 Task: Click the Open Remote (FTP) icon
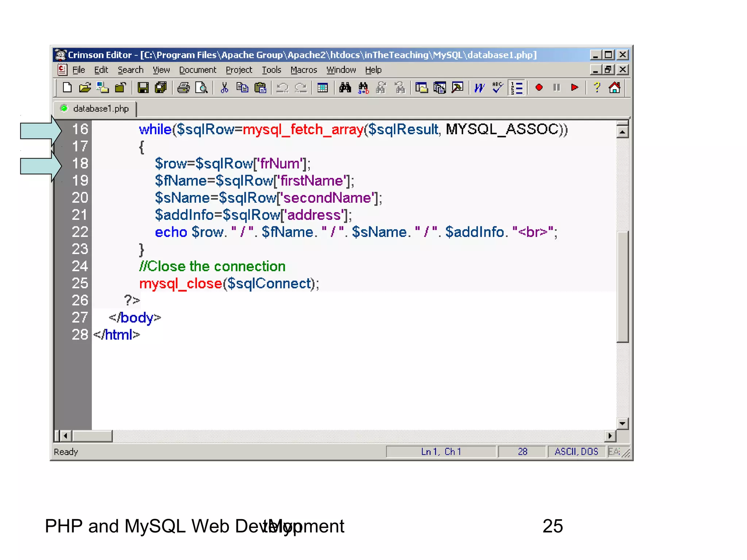click(x=102, y=88)
